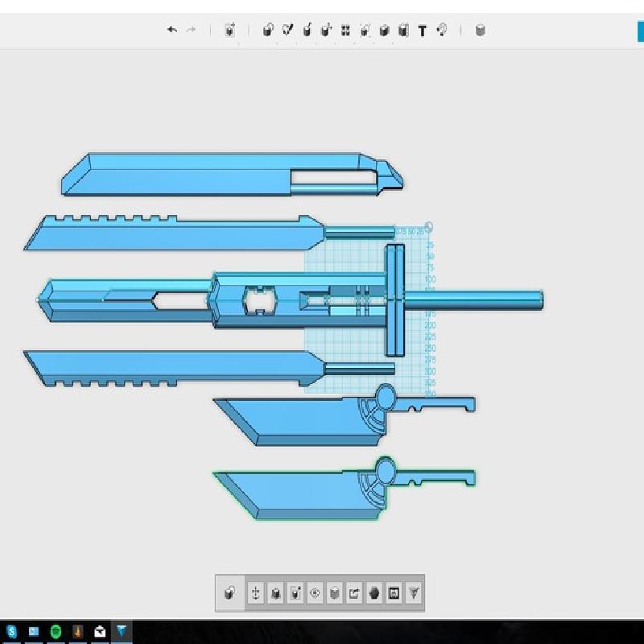Open the Mail envelope icon in the taskbar
The width and height of the screenshot is (644, 644).
(100, 631)
